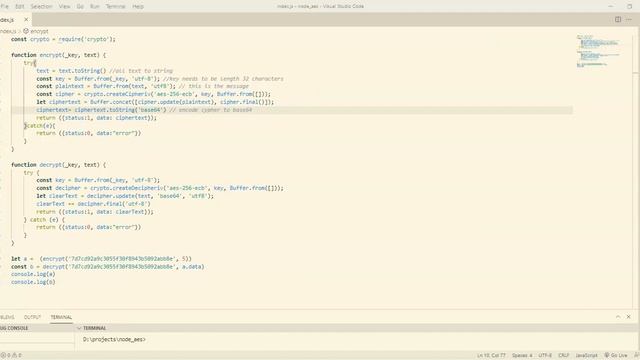Click the "let a = (encrypt(" line
Screen dimensions: 640x360
click(x=101, y=259)
